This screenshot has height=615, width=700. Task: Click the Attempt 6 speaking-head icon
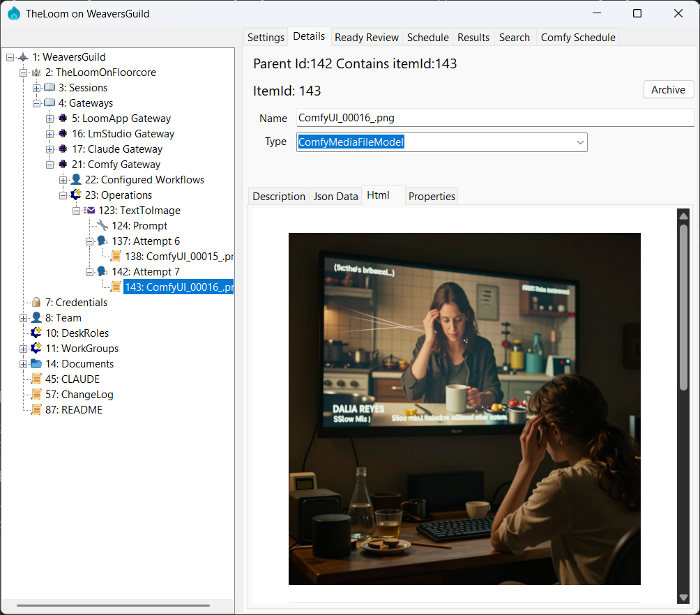102,241
